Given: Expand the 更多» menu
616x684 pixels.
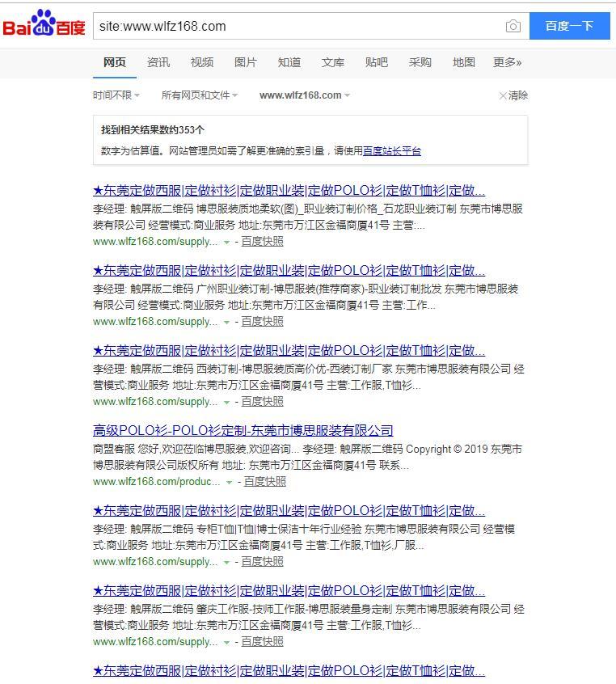Looking at the screenshot, I should 507,62.
